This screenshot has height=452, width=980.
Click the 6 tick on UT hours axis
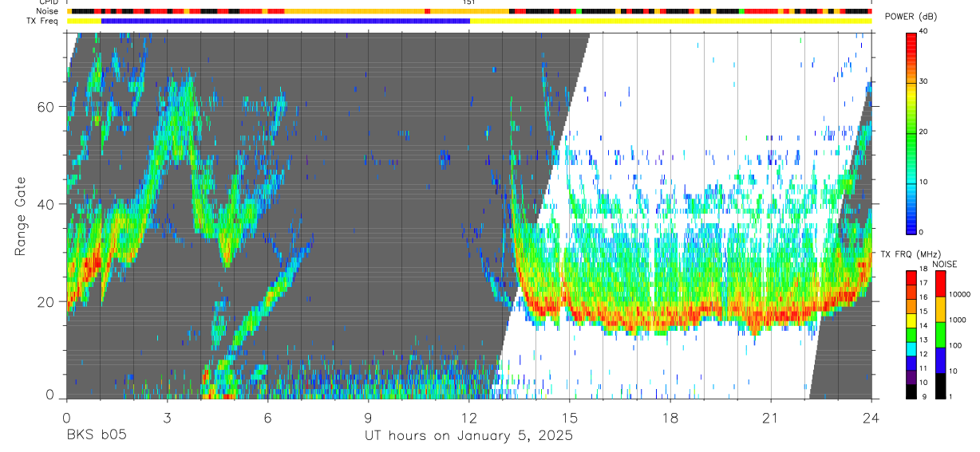pyautogui.click(x=267, y=418)
